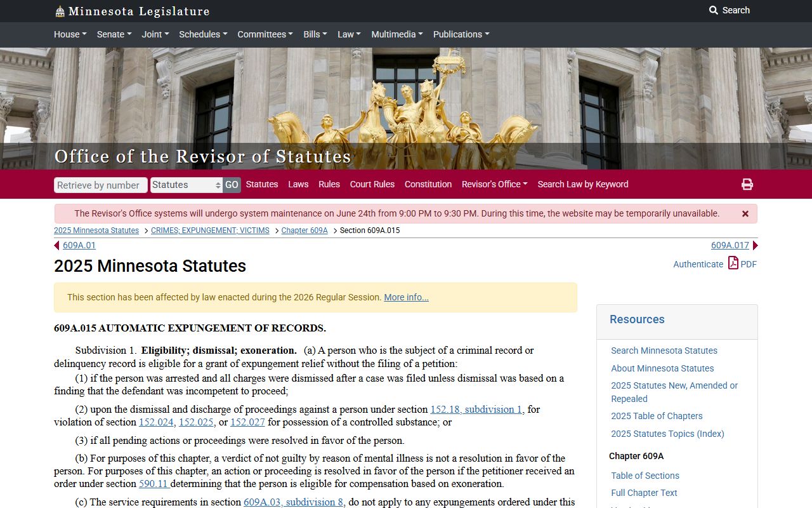Expand the Joint menu
The width and height of the screenshot is (812, 508).
[155, 34]
